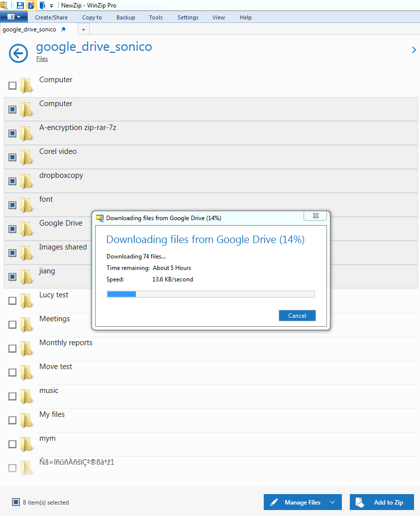Check the Monthly reports folder checkbox

click(x=12, y=349)
